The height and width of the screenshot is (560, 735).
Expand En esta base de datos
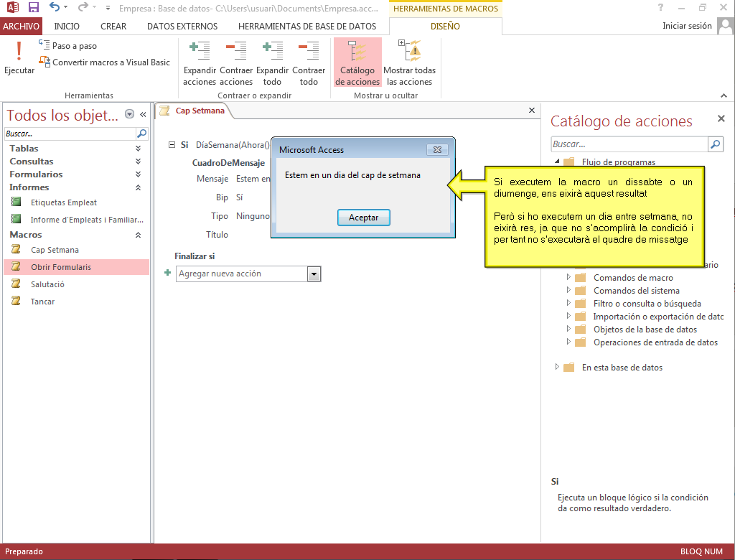tap(557, 367)
